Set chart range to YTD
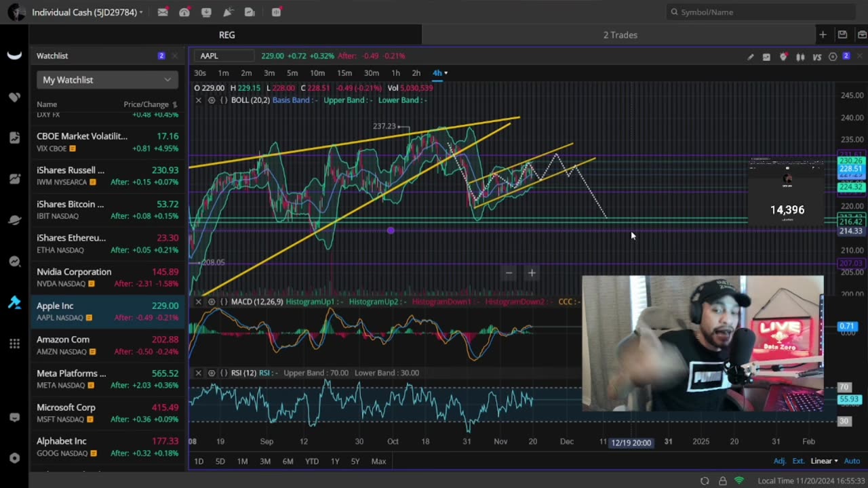The width and height of the screenshot is (868, 488). coord(312,462)
